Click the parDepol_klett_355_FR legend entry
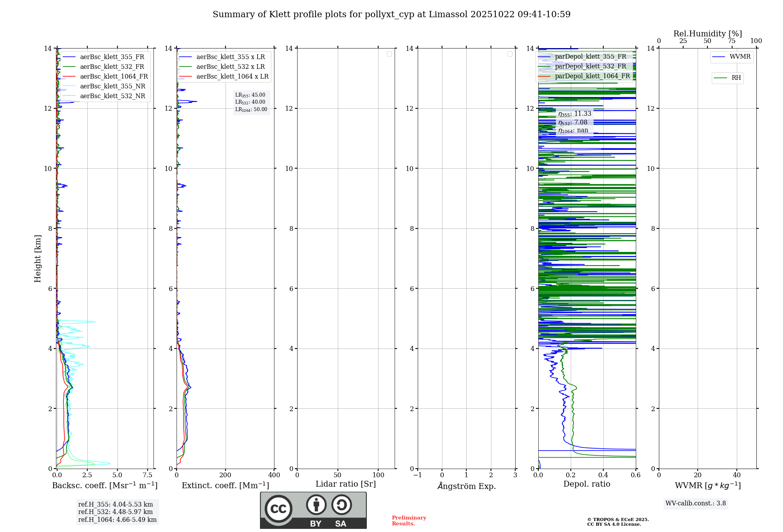Viewport: 783px width, 532px height. tap(590, 57)
